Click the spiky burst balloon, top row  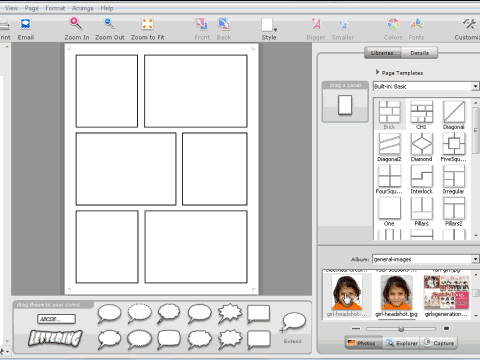click(230, 314)
